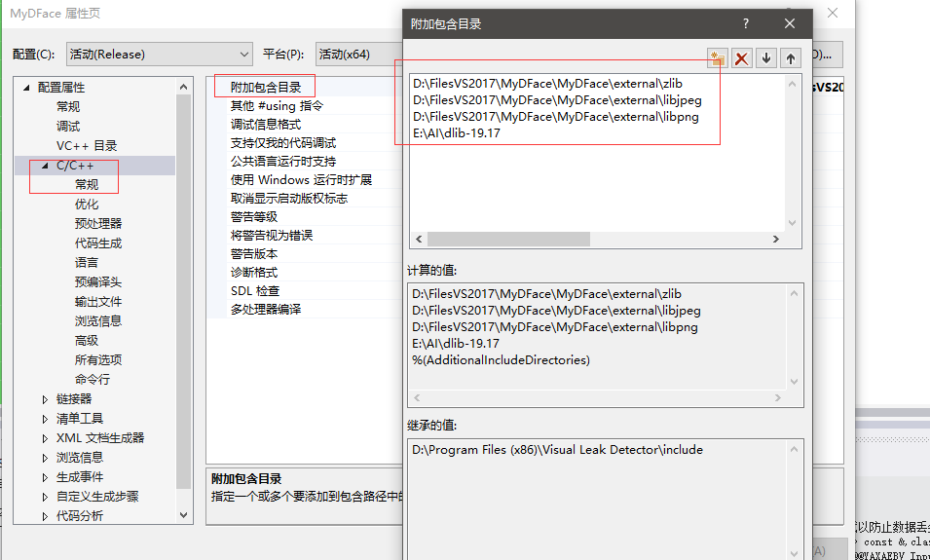Click the up arrow of property tree scrollbar
930x560 pixels.
click(x=183, y=88)
